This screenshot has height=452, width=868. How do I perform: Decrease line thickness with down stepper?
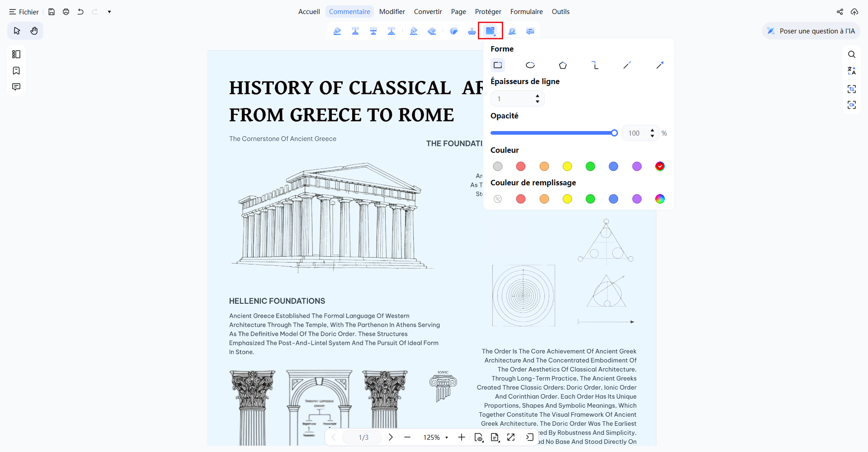click(537, 102)
